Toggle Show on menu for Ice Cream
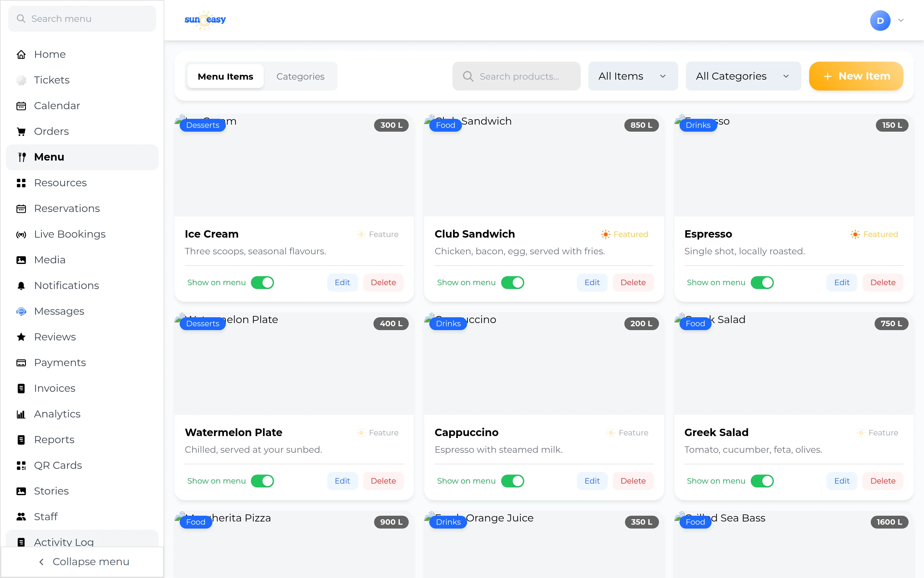Viewport: 924px width, 578px height. pos(262,283)
